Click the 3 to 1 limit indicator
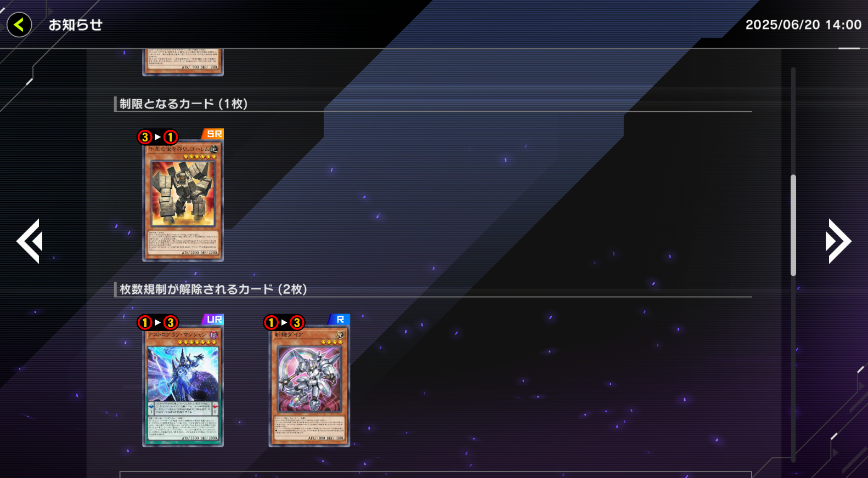This screenshot has width=868, height=478. point(158,137)
